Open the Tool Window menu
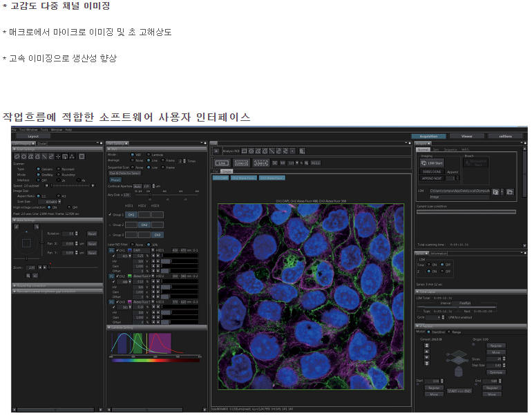 [x=28, y=129]
